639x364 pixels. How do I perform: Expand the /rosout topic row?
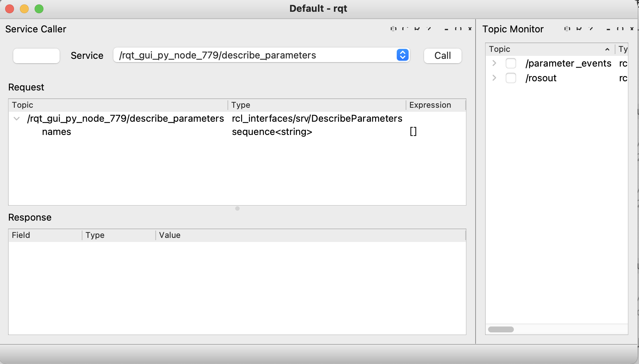tap(494, 78)
